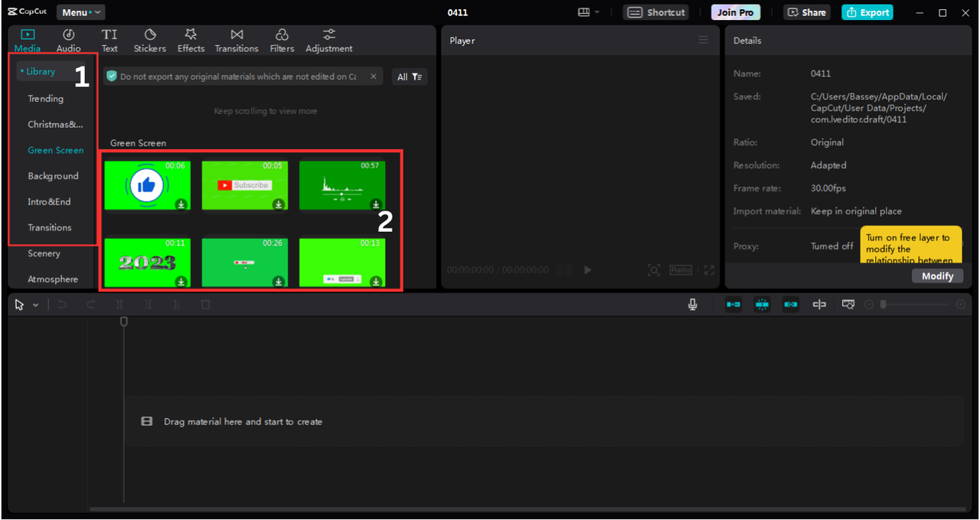Click the timeline playhead marker

124,322
